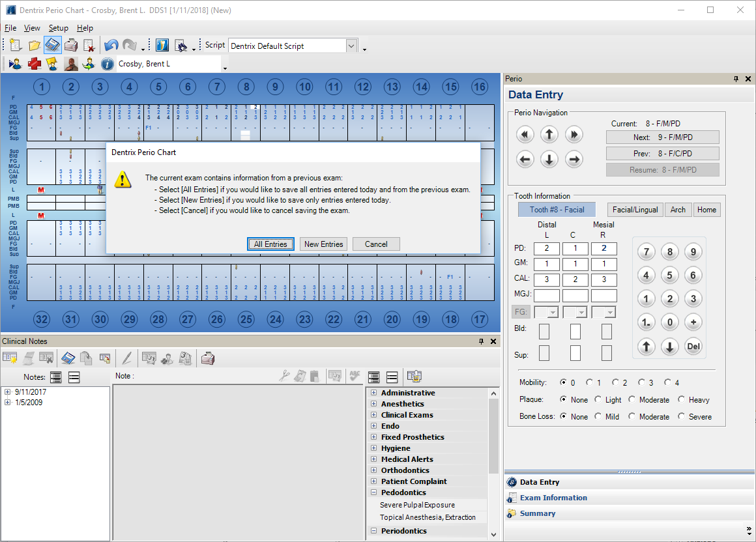Set Mobility to 3

tap(641, 382)
